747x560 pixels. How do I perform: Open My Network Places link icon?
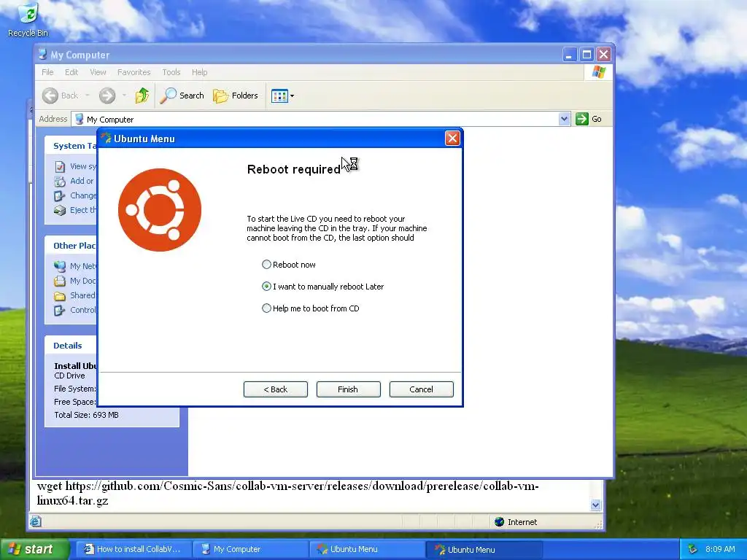[x=60, y=266]
